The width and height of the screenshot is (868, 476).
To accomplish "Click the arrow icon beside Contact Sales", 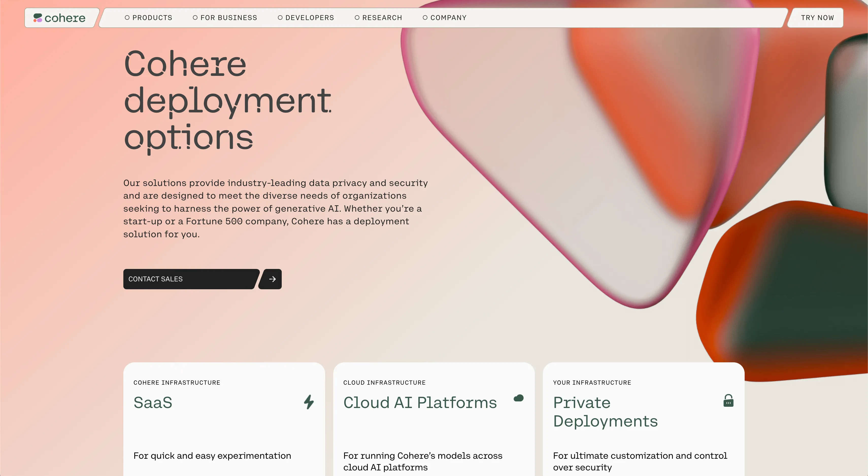I will click(272, 279).
